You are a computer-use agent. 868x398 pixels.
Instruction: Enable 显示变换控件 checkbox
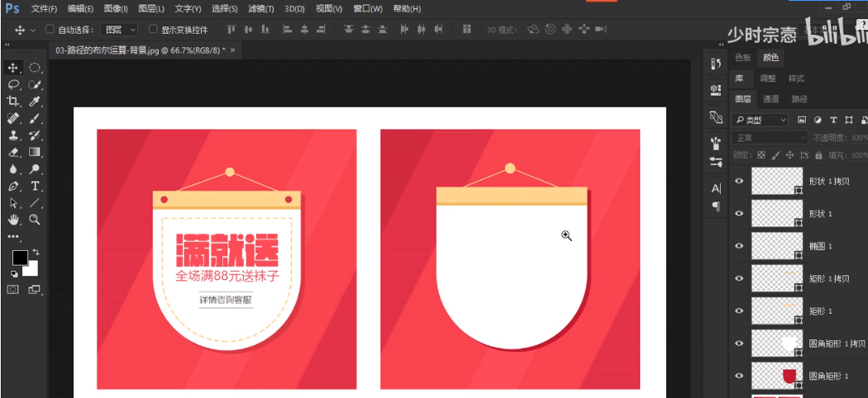coord(153,29)
